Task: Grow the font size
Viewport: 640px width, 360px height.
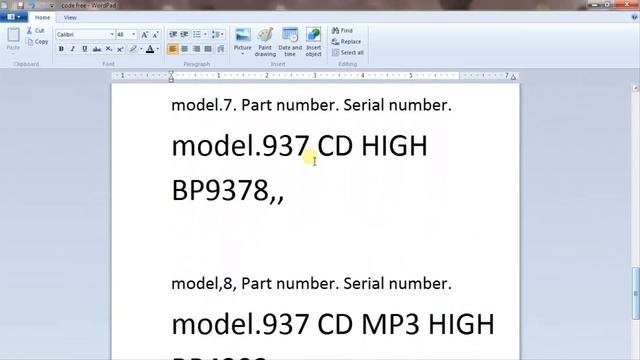Action: (144, 35)
